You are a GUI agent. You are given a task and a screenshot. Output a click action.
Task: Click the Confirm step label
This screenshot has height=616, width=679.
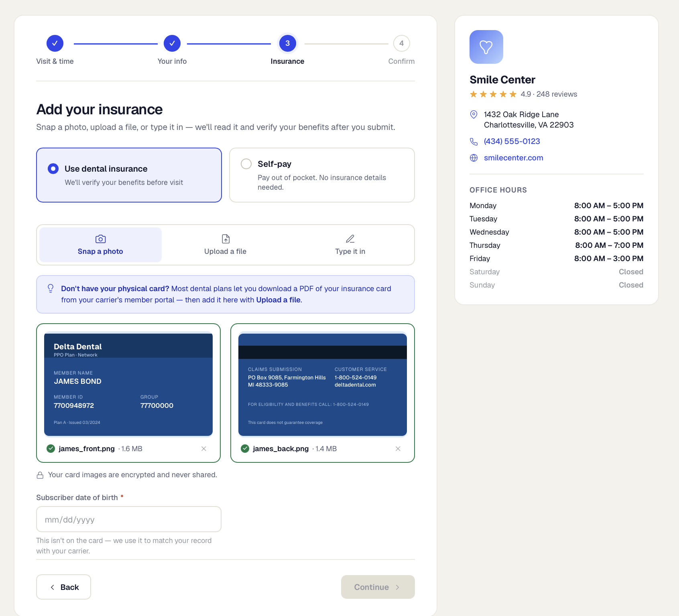click(x=401, y=61)
